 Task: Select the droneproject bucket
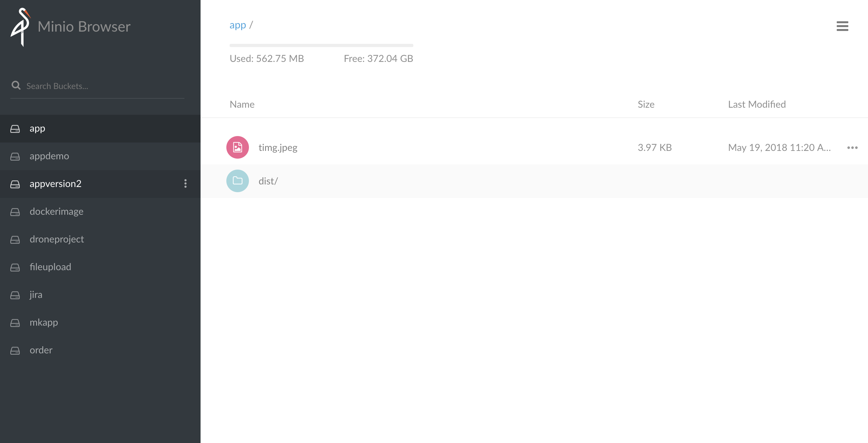[x=57, y=239]
